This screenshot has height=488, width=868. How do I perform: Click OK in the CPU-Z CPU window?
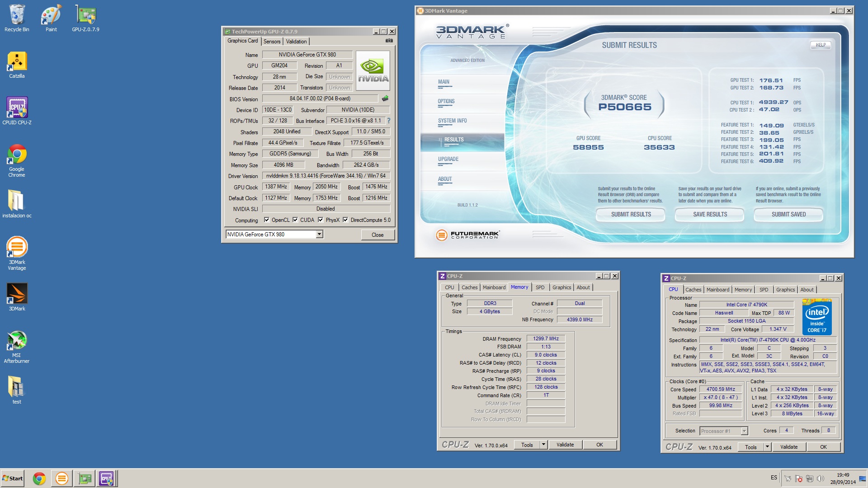[x=823, y=447]
